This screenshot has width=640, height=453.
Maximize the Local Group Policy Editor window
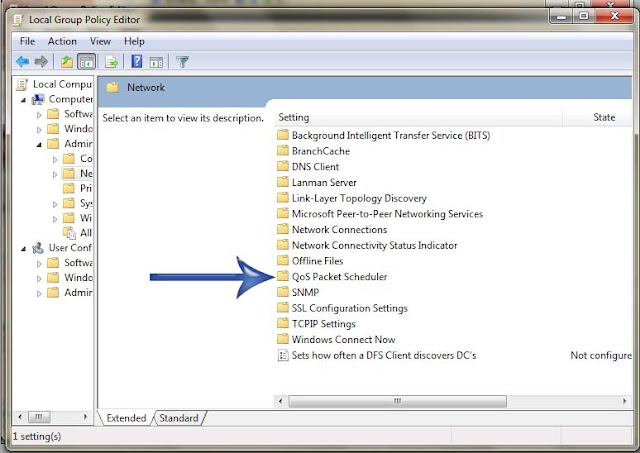tap(584, 17)
